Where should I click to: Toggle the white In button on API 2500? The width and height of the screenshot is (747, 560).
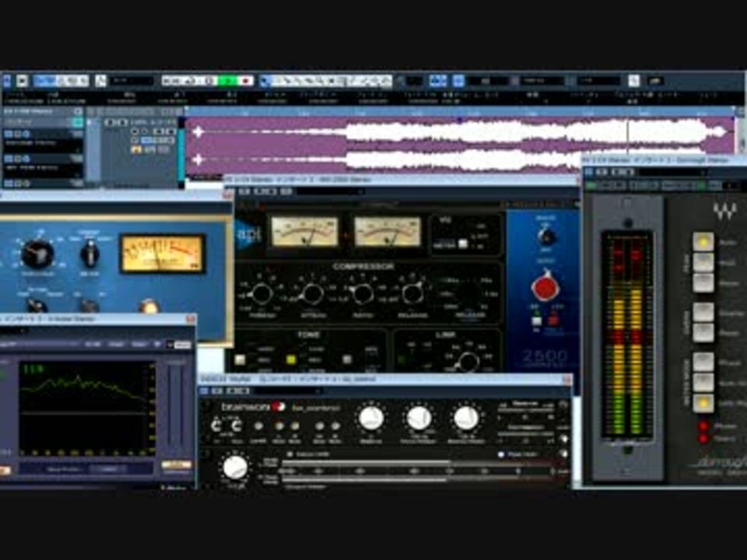536,320
